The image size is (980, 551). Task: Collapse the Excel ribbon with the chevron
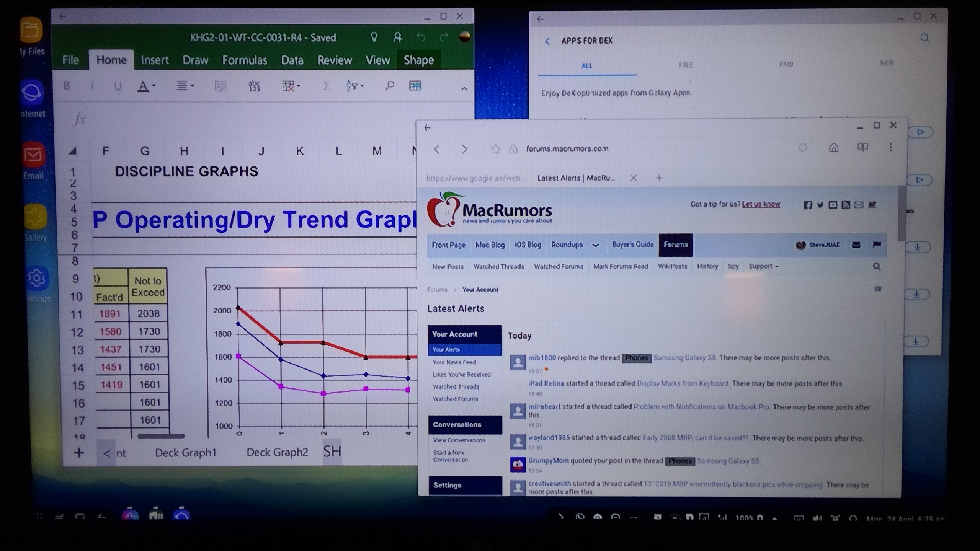pyautogui.click(x=464, y=89)
